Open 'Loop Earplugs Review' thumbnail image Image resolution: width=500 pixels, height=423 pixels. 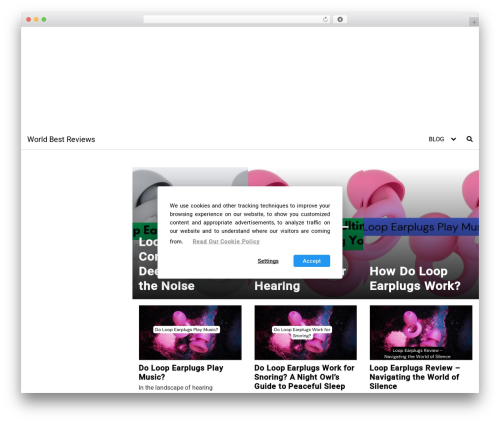(421, 332)
